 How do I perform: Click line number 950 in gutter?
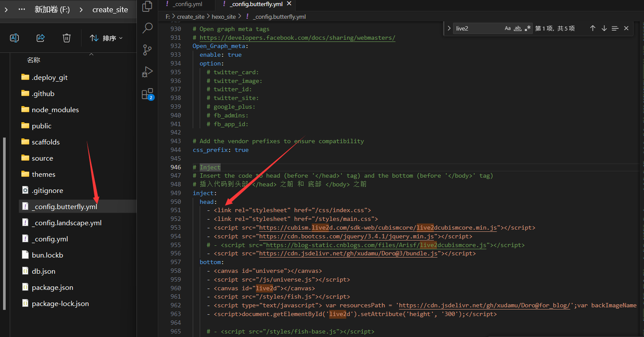coord(176,201)
